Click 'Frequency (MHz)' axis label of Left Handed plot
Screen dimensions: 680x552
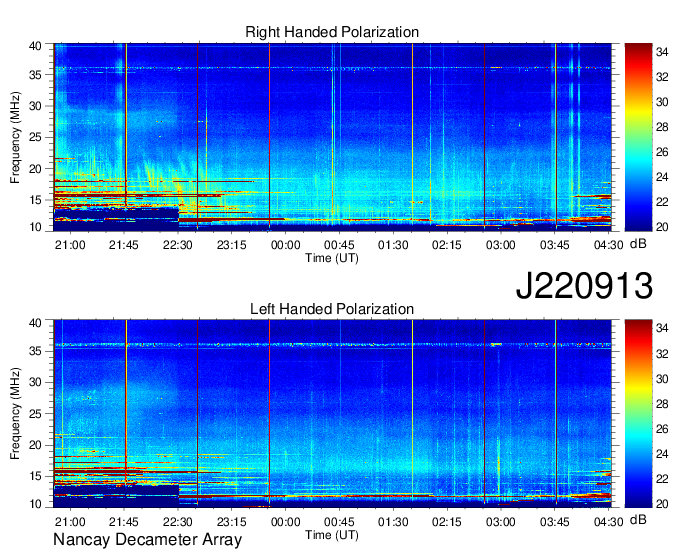(15, 414)
